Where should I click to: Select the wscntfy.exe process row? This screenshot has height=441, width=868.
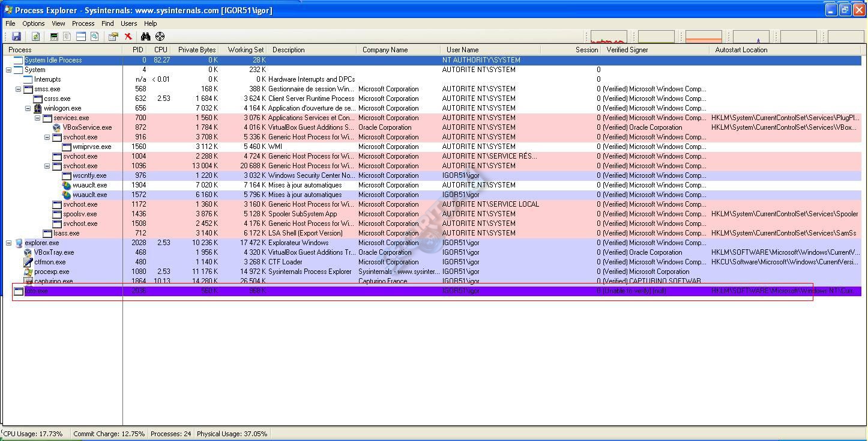(x=432, y=175)
